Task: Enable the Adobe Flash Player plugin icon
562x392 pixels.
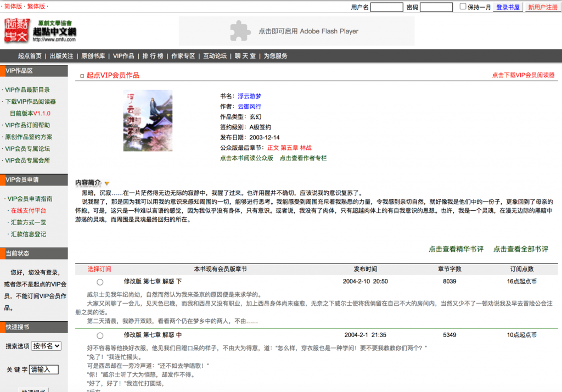Action: click(240, 31)
